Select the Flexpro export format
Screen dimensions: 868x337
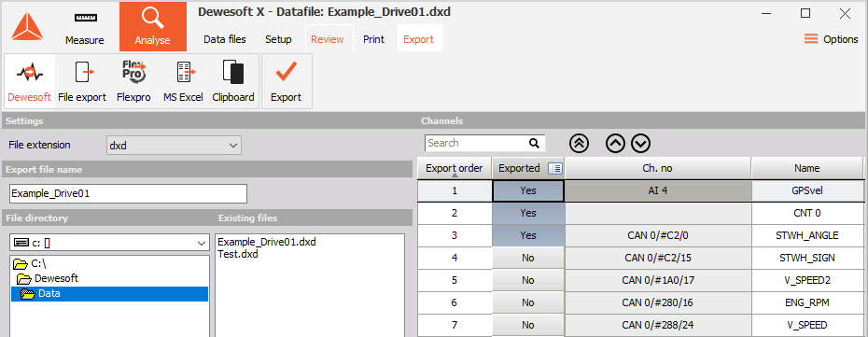pos(133,81)
